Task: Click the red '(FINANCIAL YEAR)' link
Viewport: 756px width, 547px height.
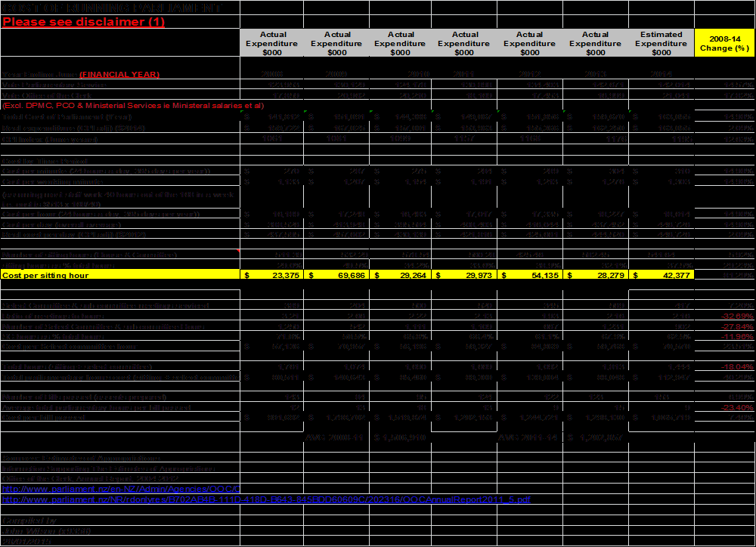Action: tap(119, 74)
